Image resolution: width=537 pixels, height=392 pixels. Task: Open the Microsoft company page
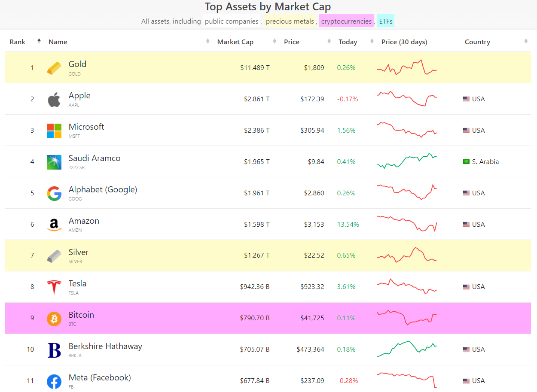point(86,127)
